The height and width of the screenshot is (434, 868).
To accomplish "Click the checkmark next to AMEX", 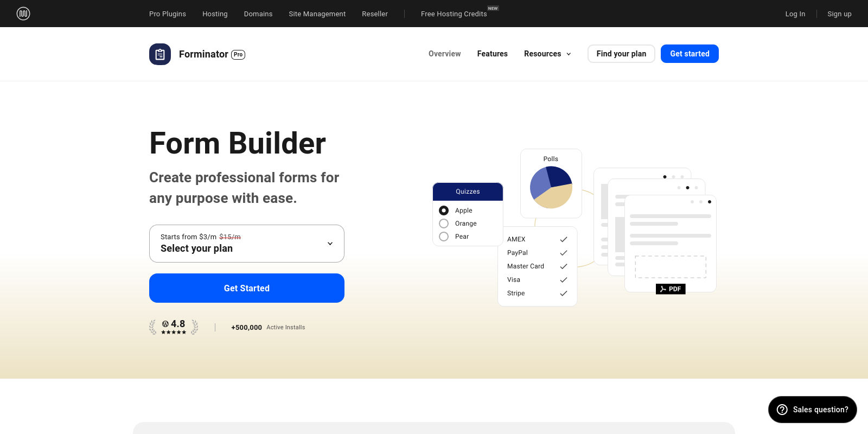I will pos(564,239).
